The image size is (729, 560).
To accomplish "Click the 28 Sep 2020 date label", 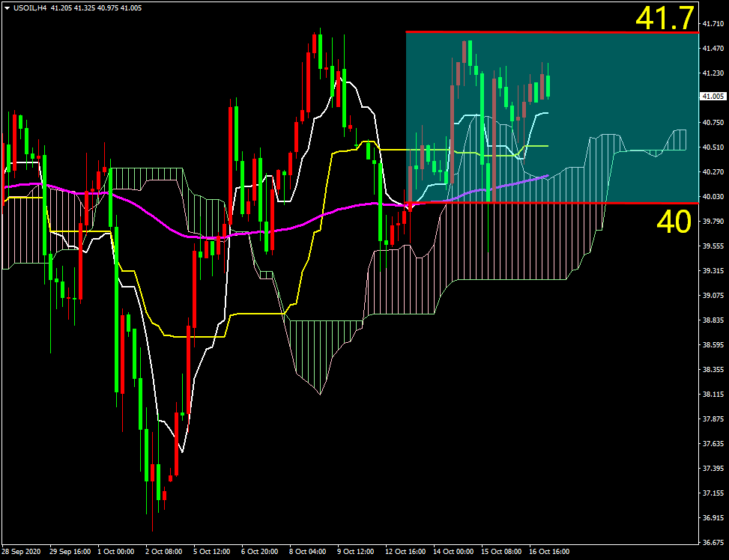I will point(21,552).
